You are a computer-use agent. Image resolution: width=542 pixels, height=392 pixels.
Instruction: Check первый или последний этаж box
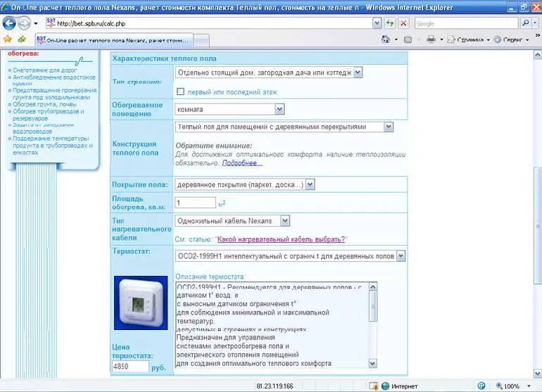[180, 91]
